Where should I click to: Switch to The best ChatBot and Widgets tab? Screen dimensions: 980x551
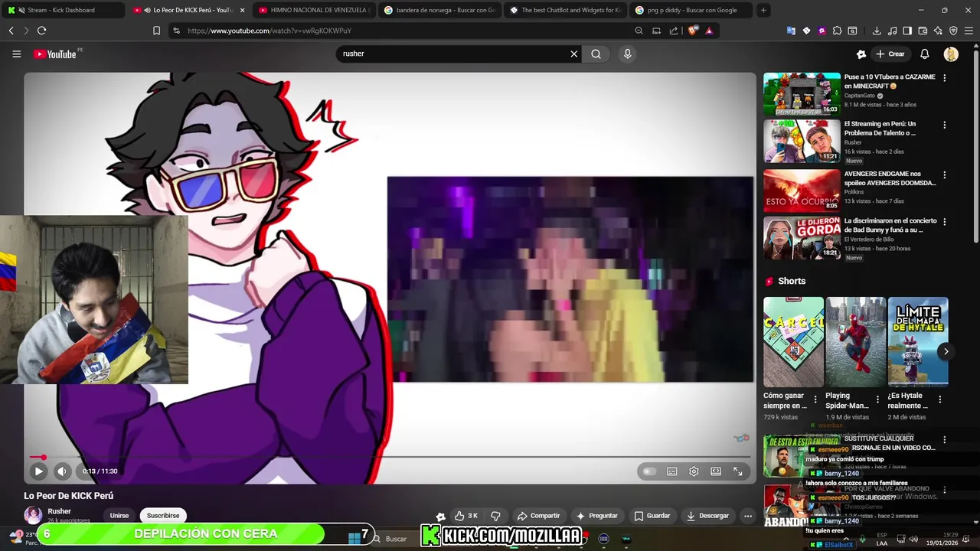click(x=566, y=10)
